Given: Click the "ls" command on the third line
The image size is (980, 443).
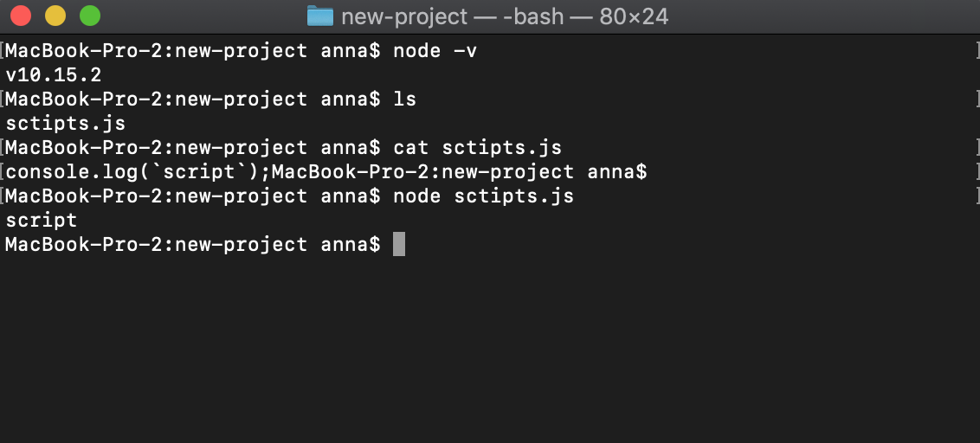Looking at the screenshot, I should pos(404,100).
